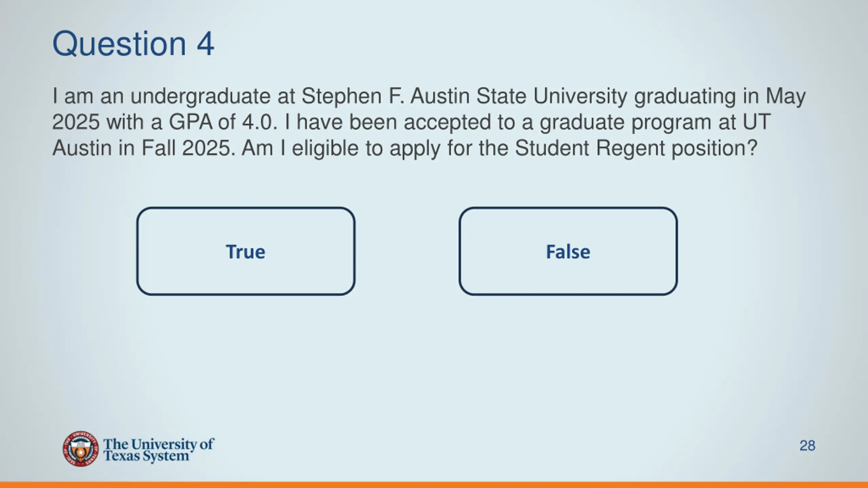The image size is (868, 488).
Task: Select the True answer box
Action: pos(246,251)
